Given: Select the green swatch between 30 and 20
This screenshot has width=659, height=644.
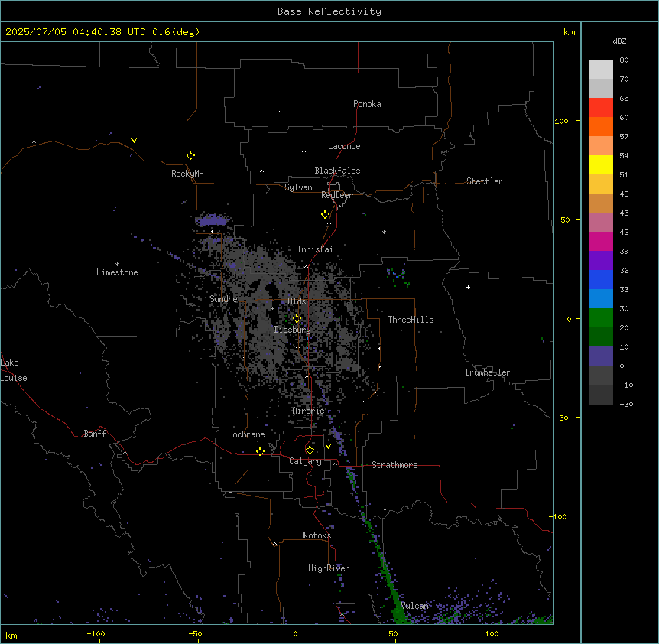Looking at the screenshot, I should pos(601,318).
